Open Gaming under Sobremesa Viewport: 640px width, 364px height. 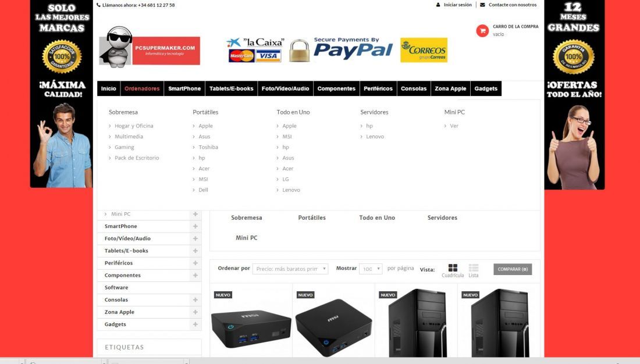tap(125, 147)
